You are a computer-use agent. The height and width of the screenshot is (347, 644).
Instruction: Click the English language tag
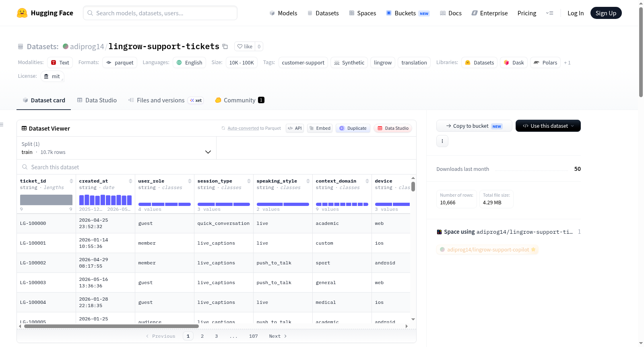[190, 62]
